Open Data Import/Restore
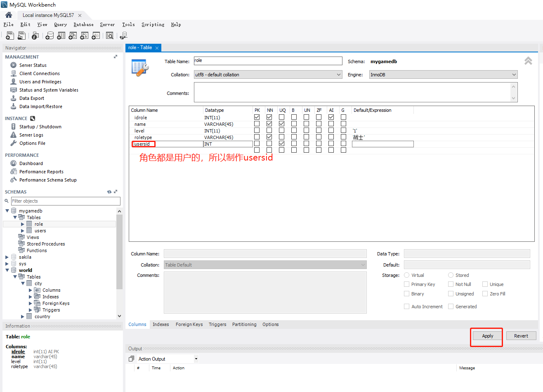Image resolution: width=543 pixels, height=392 pixels. coord(41,106)
